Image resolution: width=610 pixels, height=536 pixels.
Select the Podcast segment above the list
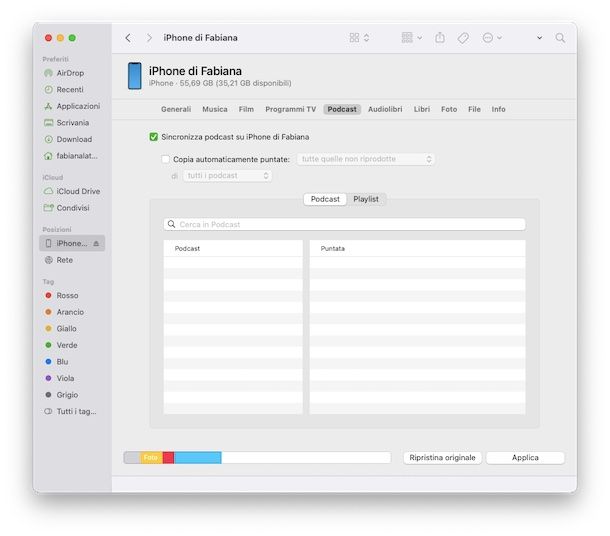coord(325,199)
